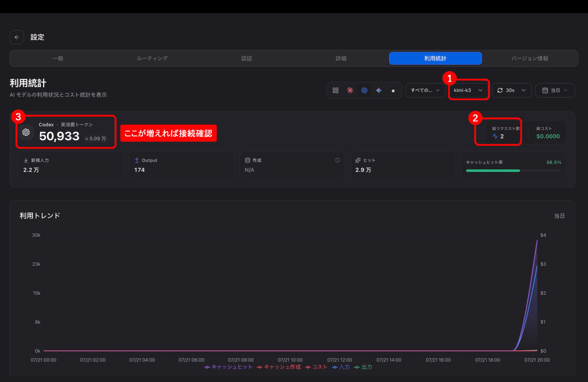The image size is (588, 382).
Task: Switch to the ルーティング tab
Action: coord(152,58)
